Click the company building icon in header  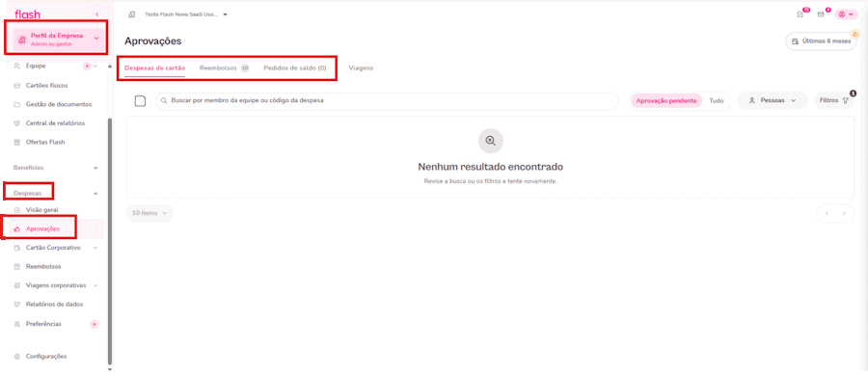tap(132, 14)
